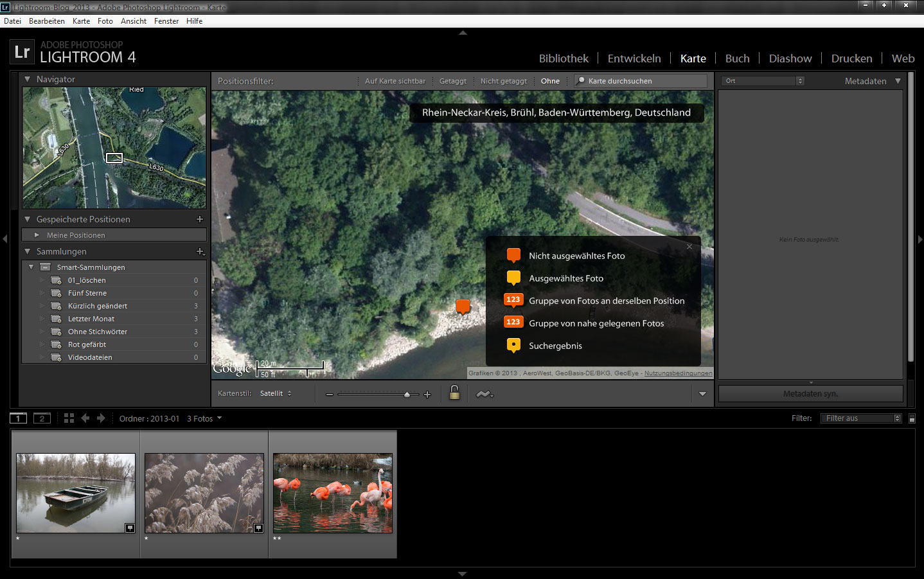Screen dimensions: 924x579
Task: Open the GPS tracklog menu icon
Action: pyautogui.click(x=484, y=394)
